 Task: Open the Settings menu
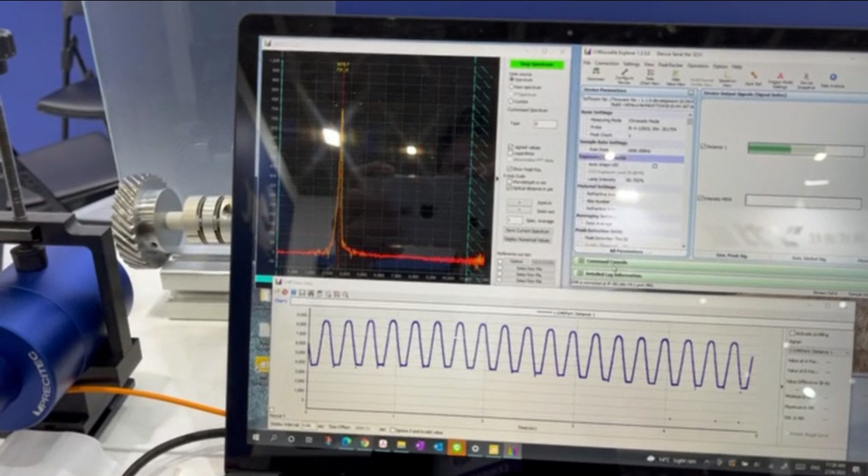tap(631, 64)
